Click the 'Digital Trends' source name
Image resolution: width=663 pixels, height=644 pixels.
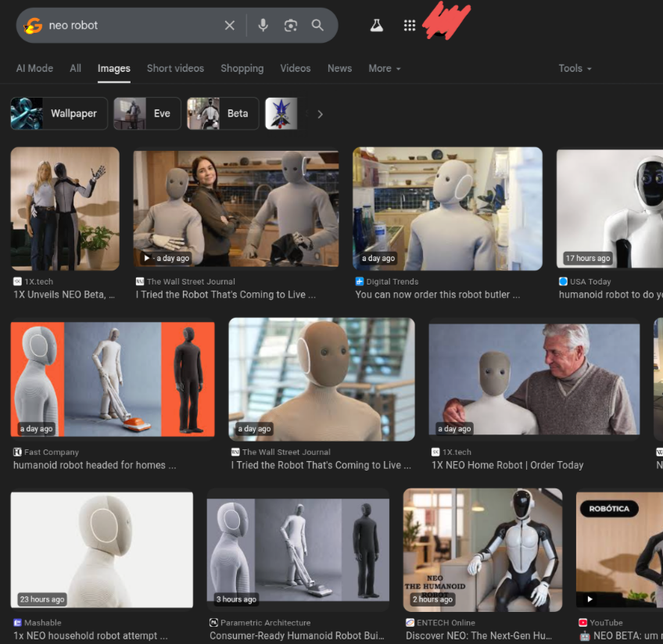pyautogui.click(x=392, y=281)
